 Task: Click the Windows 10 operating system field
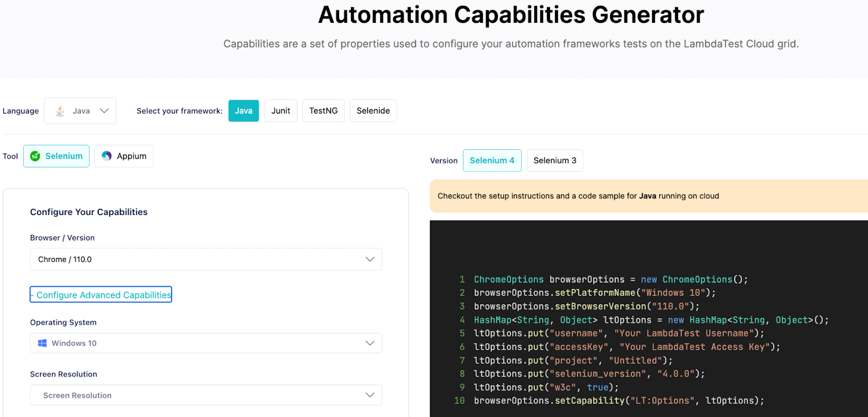click(x=206, y=343)
